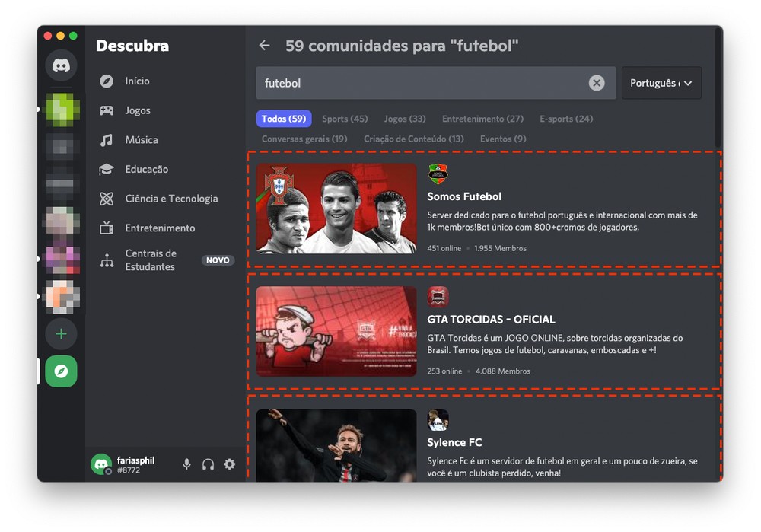Open GTA TORCIDAS banner thumbnail

click(336, 332)
